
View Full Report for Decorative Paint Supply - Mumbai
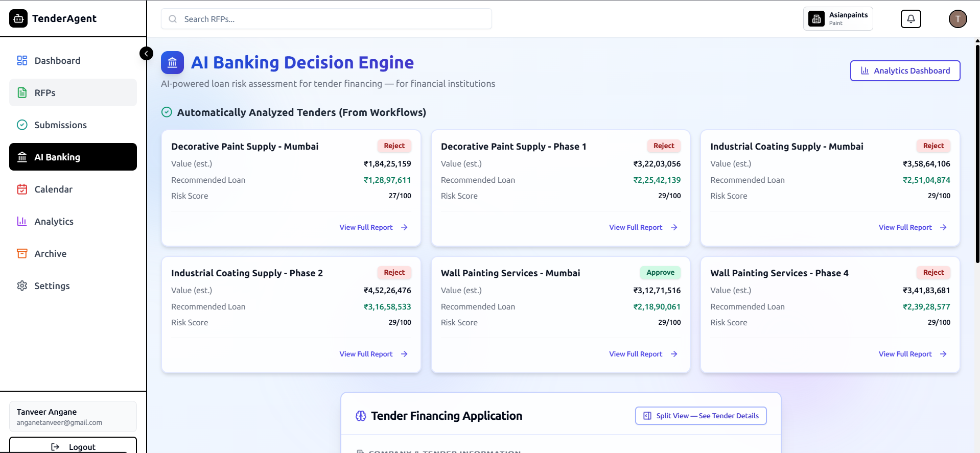[374, 227]
